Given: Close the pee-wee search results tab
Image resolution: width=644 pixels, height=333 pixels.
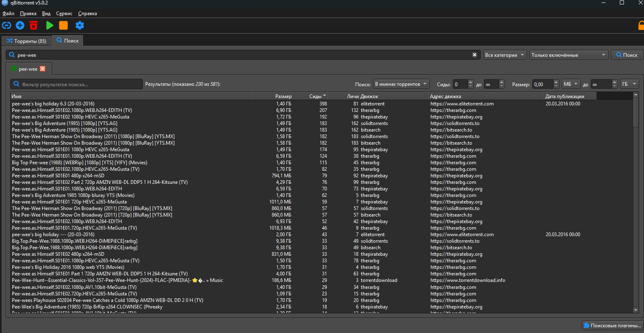Looking at the screenshot, I should (x=43, y=69).
